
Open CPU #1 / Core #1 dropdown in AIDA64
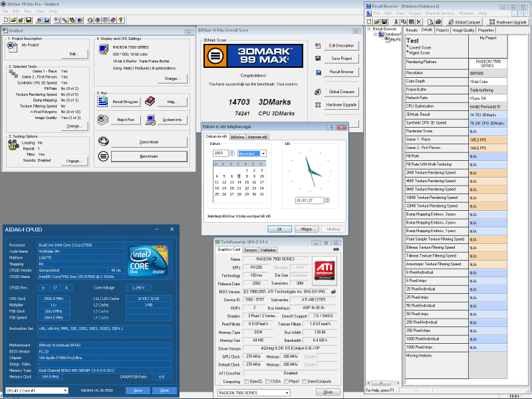click(x=65, y=390)
